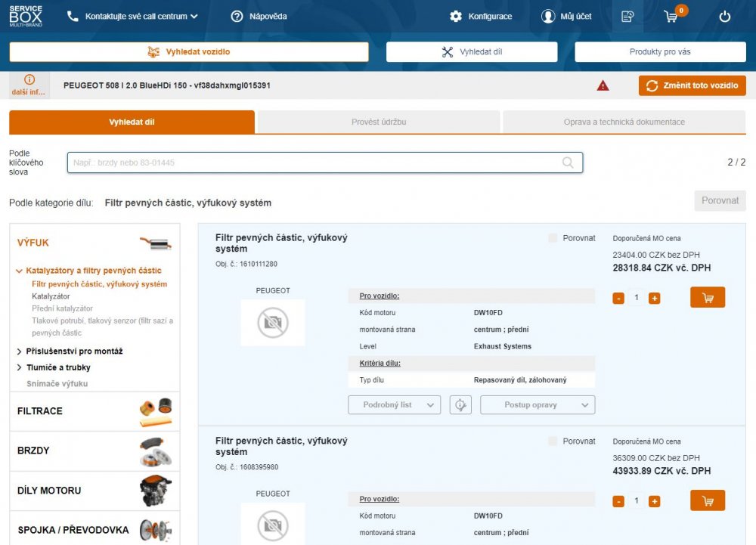Click the grey Porovnat button
This screenshot has width=756, height=545.
tap(720, 200)
